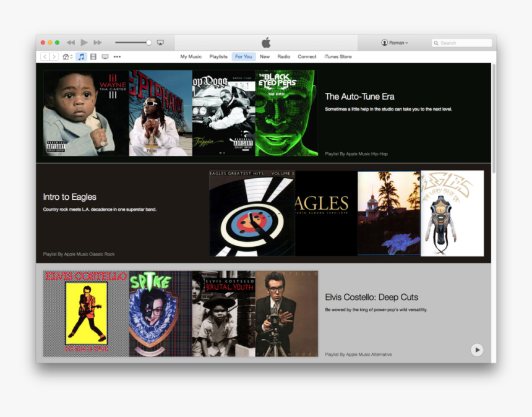Open the My Music tab
This screenshot has height=417, width=532.
tap(191, 57)
